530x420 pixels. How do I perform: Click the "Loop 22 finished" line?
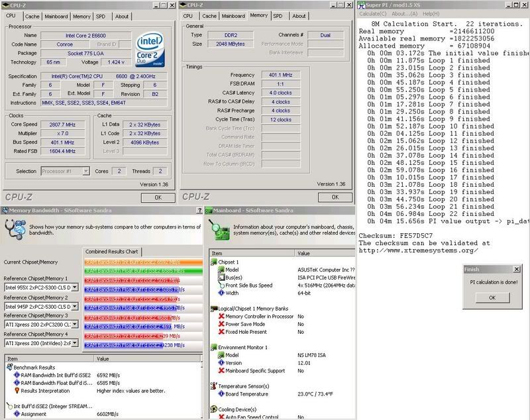coord(431,214)
